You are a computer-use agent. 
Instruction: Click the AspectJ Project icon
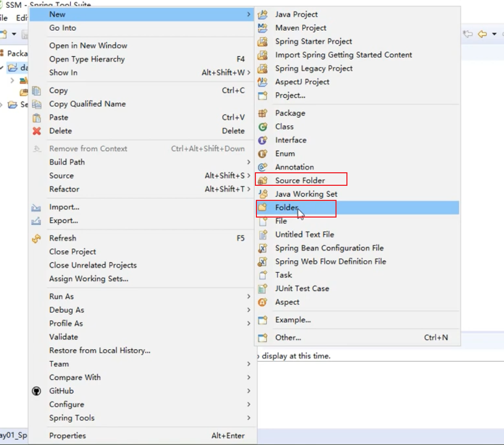[263, 82]
